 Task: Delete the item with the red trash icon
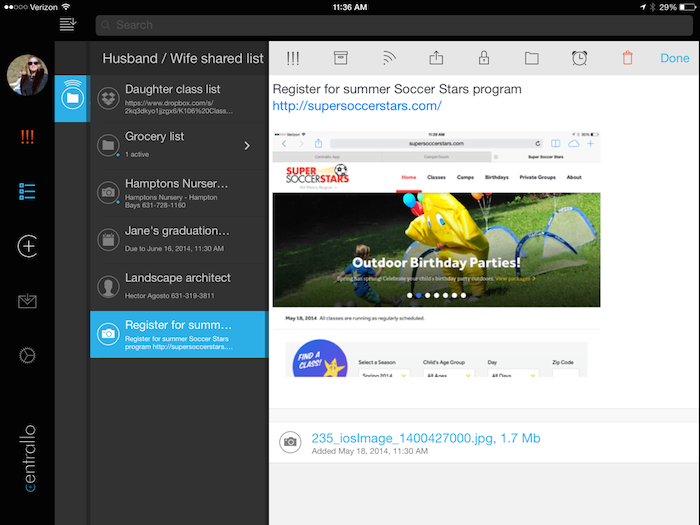(x=627, y=59)
